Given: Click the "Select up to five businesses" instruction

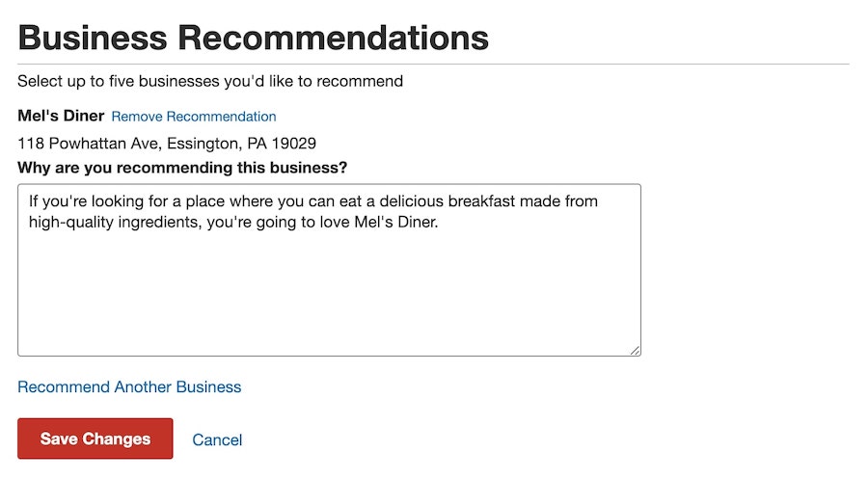Looking at the screenshot, I should [210, 81].
